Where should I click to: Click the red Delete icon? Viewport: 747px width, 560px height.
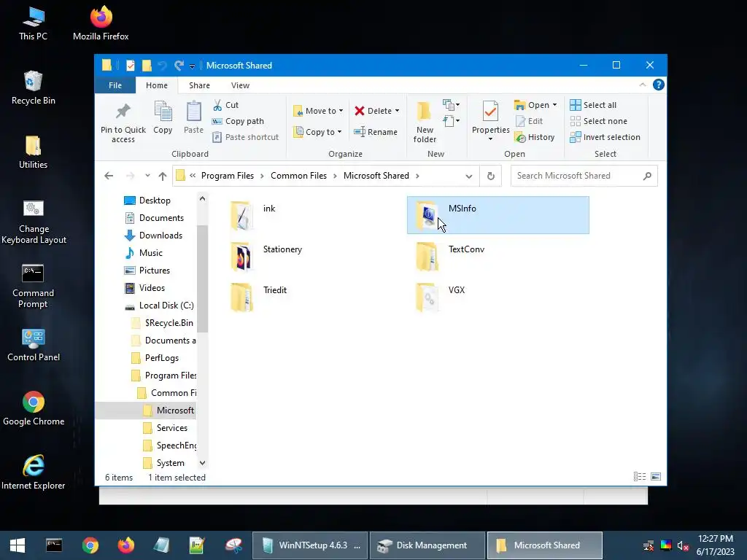coord(359,111)
